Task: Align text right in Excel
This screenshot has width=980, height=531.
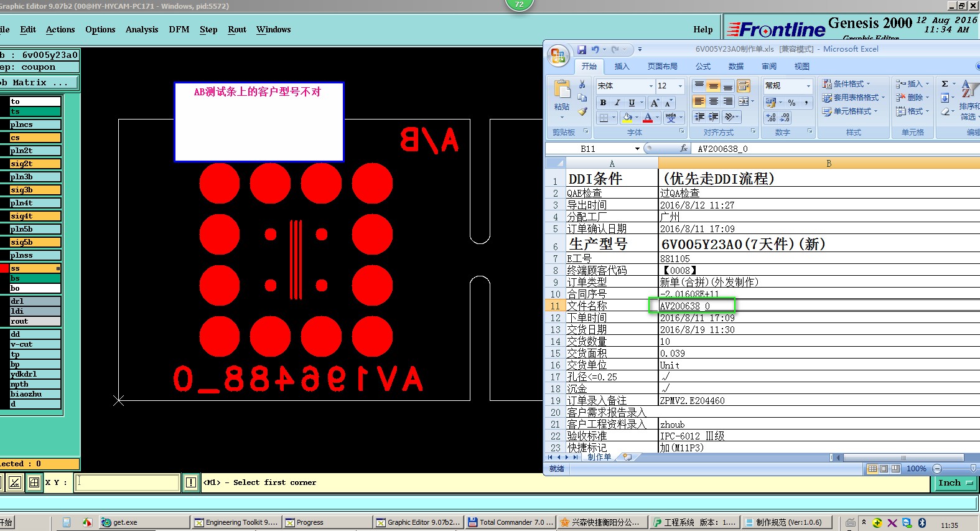Action: tap(728, 101)
